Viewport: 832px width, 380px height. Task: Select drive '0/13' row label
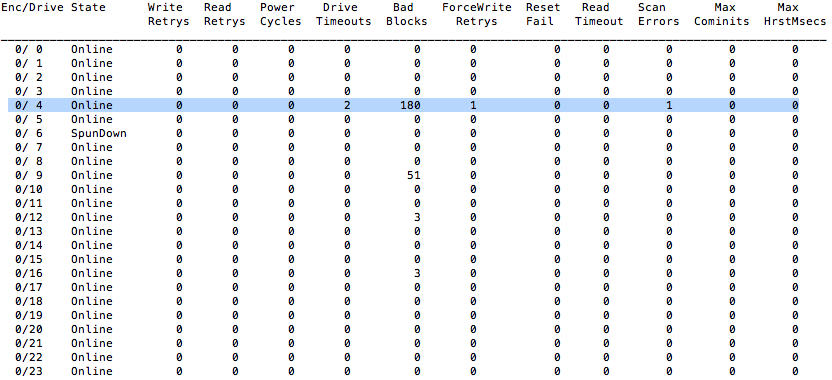[29, 231]
